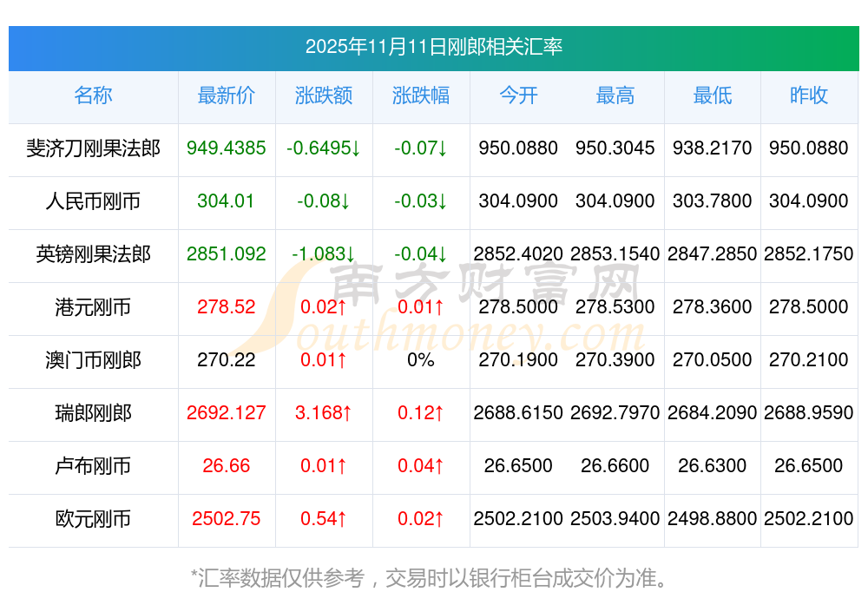868x605 pixels.
Task: Click the latest price 949.4385
Action: click(227, 148)
